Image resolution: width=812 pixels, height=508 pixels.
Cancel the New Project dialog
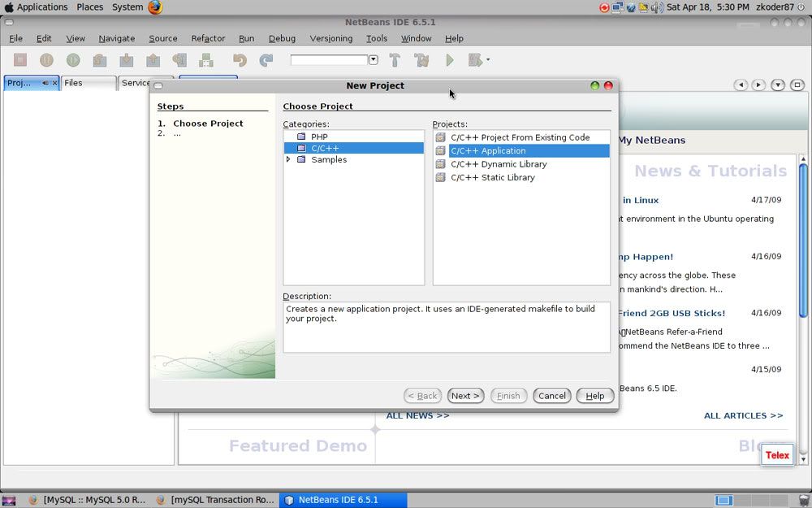(551, 396)
